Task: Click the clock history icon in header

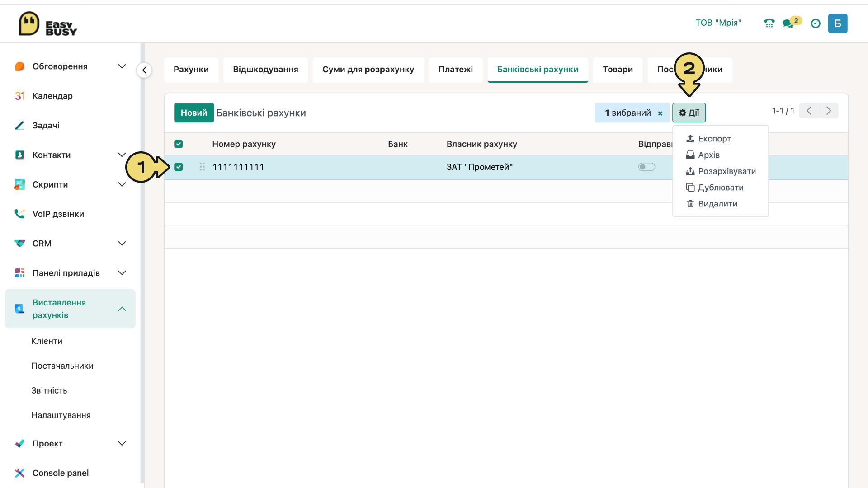Action: [816, 23]
